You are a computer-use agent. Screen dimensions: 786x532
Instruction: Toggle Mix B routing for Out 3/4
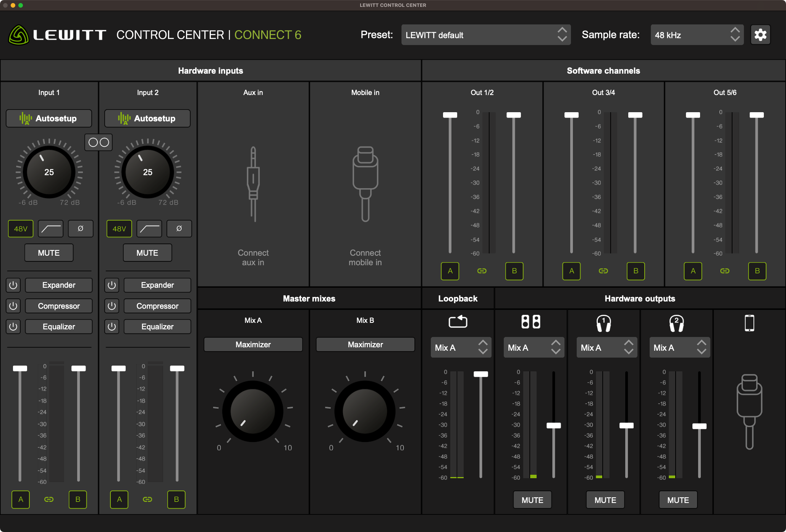tap(636, 271)
